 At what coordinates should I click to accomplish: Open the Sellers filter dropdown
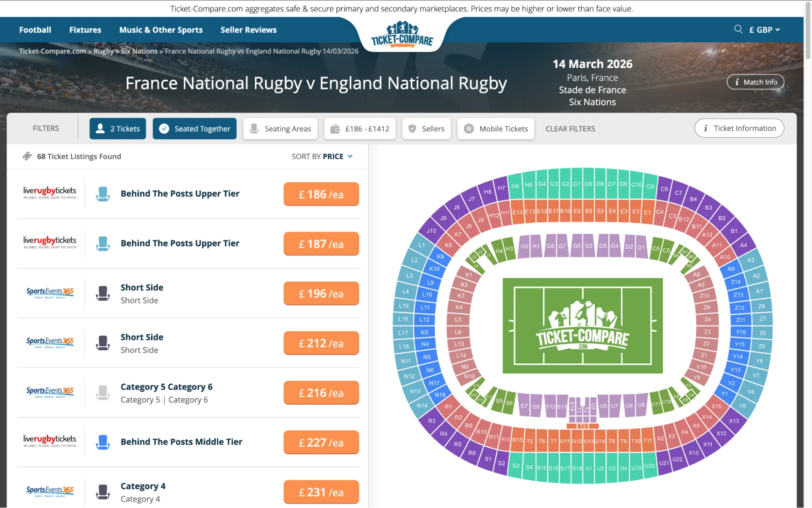point(426,128)
